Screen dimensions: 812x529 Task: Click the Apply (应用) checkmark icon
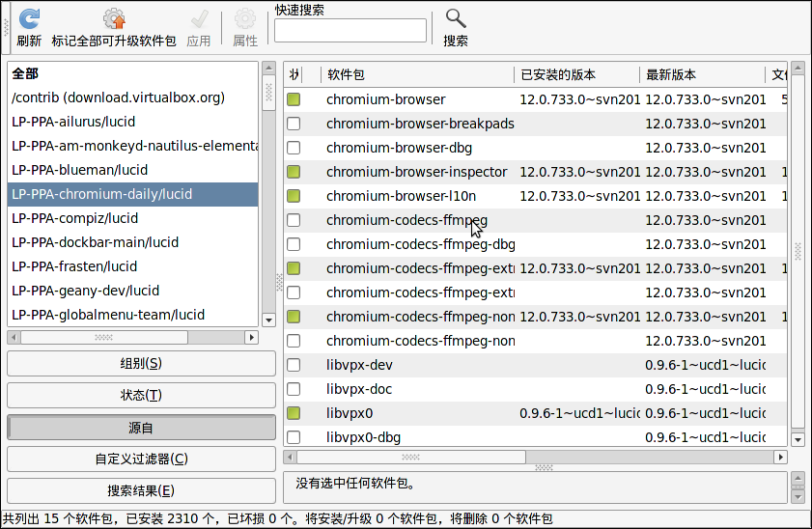pos(199,19)
